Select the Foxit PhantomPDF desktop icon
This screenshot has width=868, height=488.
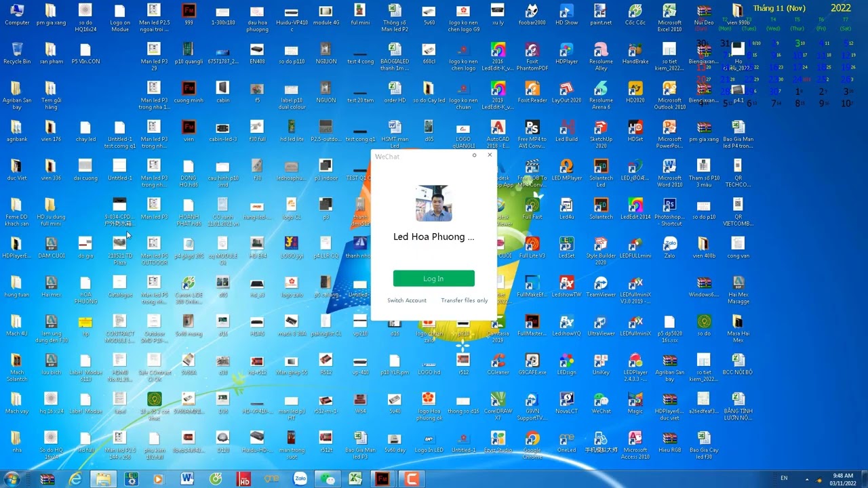click(x=532, y=57)
